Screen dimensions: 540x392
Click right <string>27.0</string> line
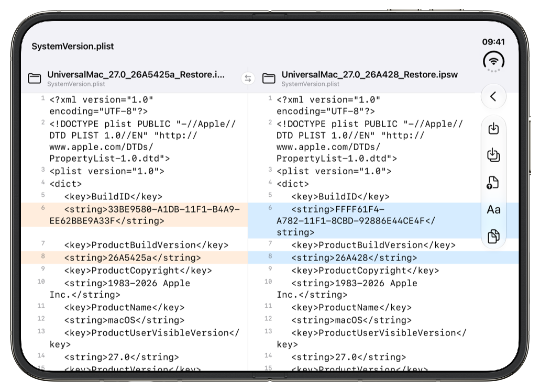pos(348,357)
